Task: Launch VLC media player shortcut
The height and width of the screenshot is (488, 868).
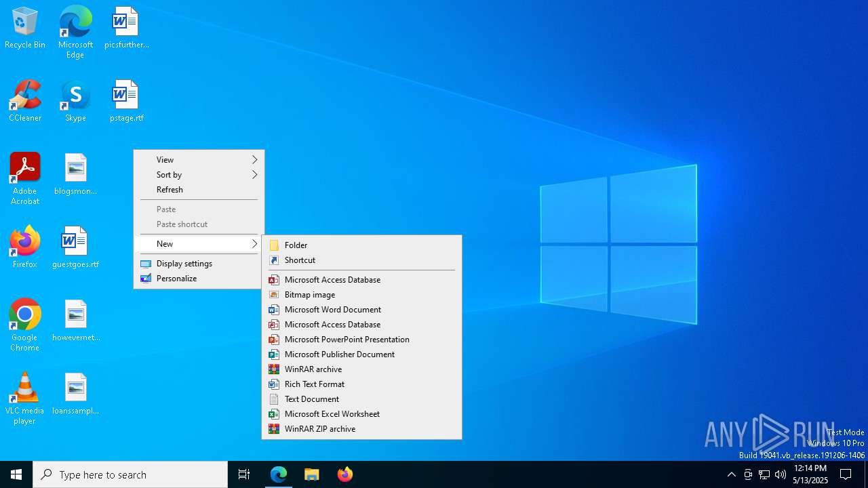Action: [25, 399]
